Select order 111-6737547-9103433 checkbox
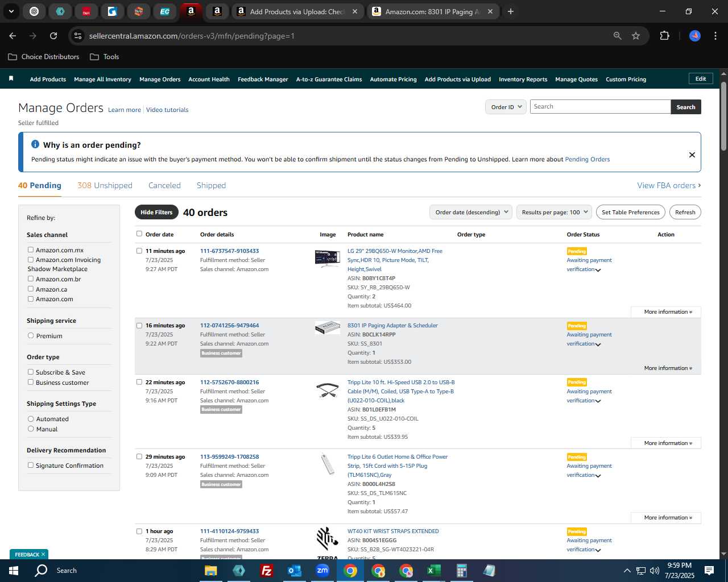 click(139, 251)
